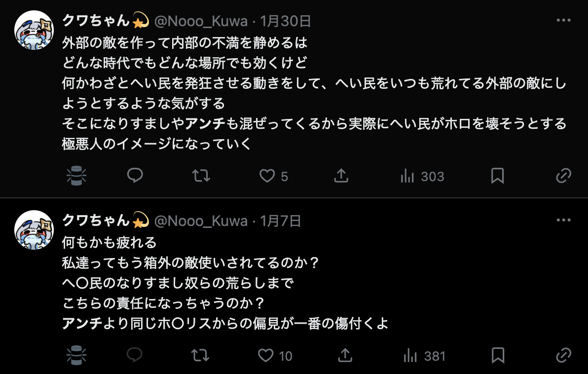Image resolution: width=588 pixels, height=374 pixels.
Task: Copy link of January 30 tweet
Action: pyautogui.click(x=563, y=176)
